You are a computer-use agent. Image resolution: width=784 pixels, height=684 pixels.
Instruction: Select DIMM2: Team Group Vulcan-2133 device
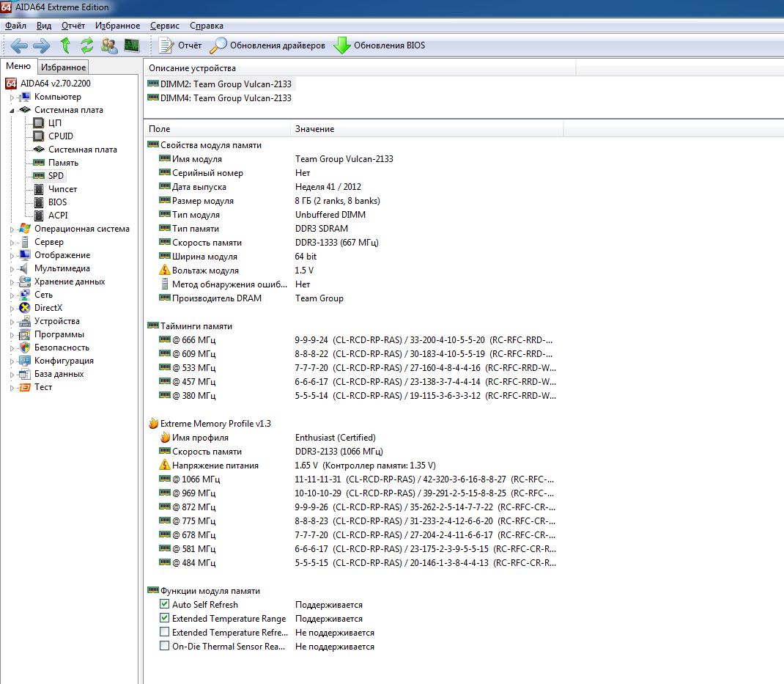coord(220,84)
